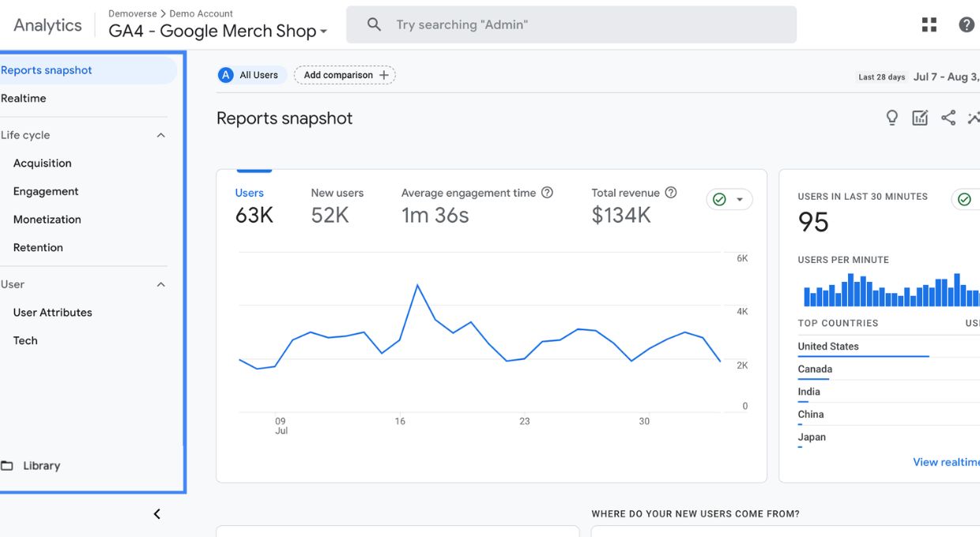
Task: Open the Monetization report
Action: [49, 219]
